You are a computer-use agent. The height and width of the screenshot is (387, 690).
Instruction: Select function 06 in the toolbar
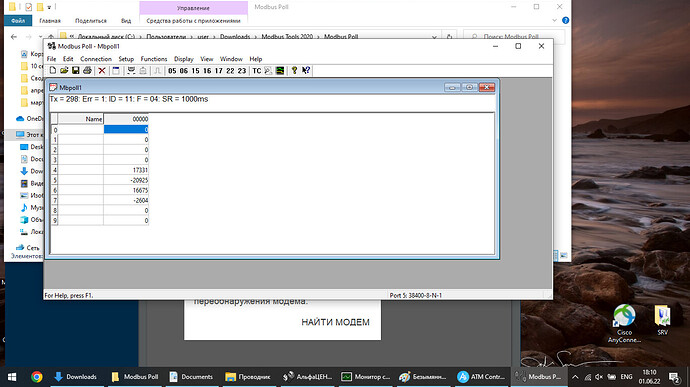(x=184, y=70)
